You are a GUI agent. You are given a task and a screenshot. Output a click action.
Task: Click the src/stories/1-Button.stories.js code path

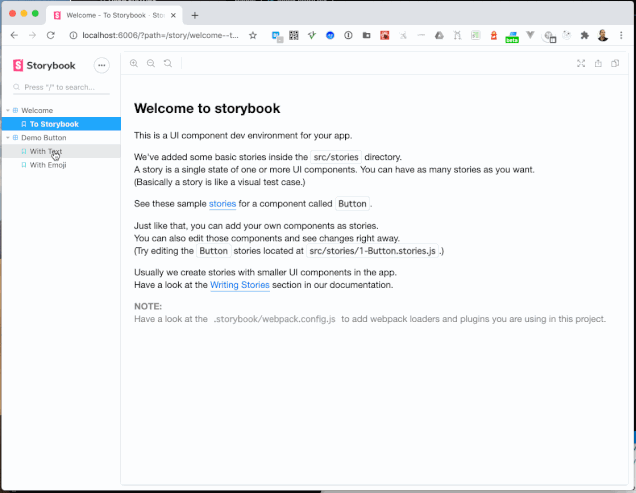(372, 251)
